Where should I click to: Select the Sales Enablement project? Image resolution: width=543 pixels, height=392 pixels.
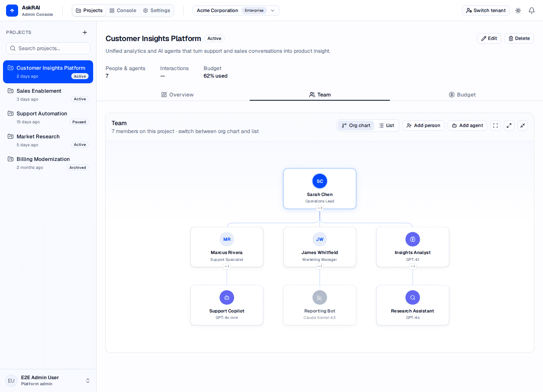[x=48, y=95]
